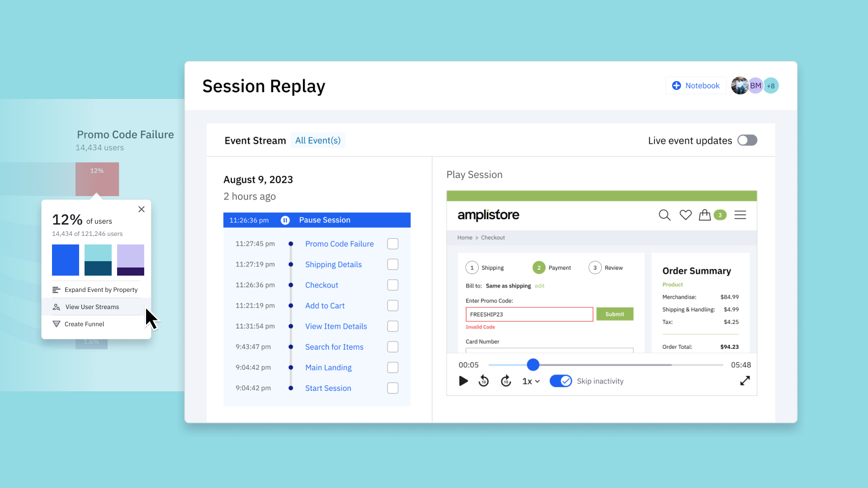
Task: Show the +8 additional collaborators
Action: 771,85
